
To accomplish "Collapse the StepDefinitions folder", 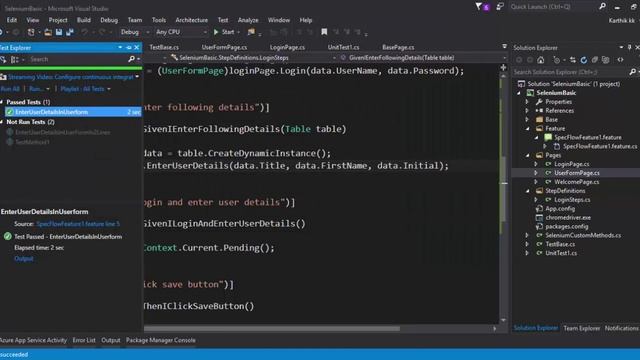I will [x=527, y=191].
